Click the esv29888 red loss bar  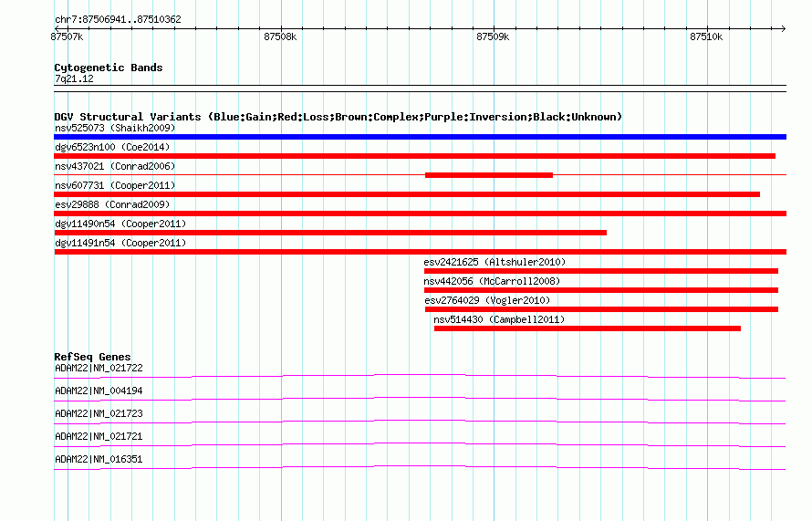420,214
